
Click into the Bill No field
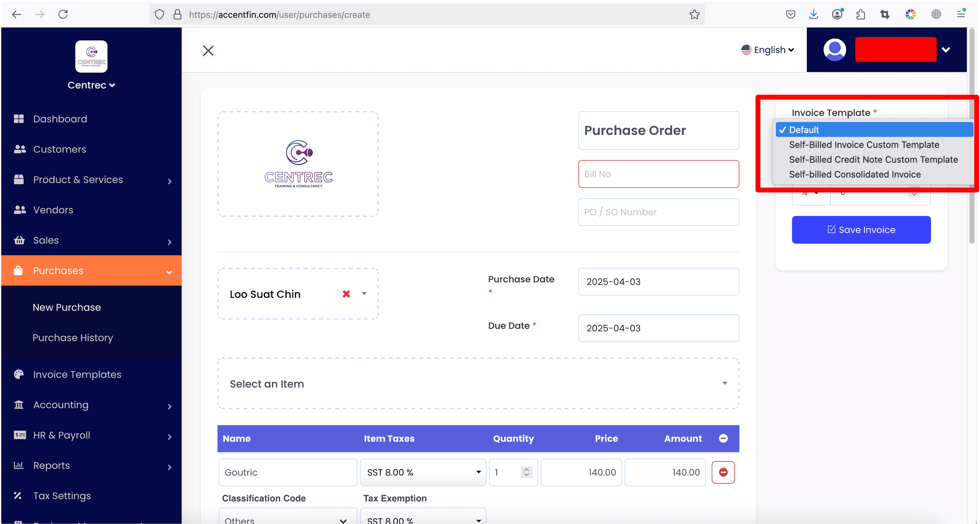658,174
